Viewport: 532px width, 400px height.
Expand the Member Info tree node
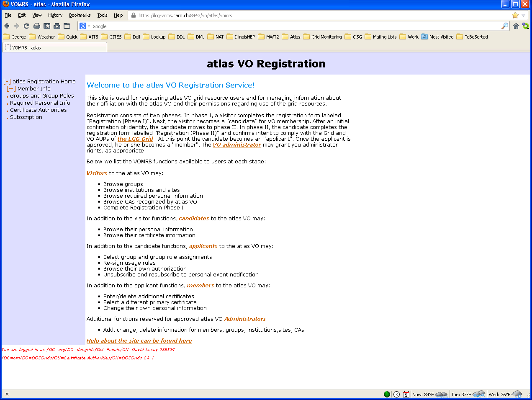pyautogui.click(x=11, y=88)
